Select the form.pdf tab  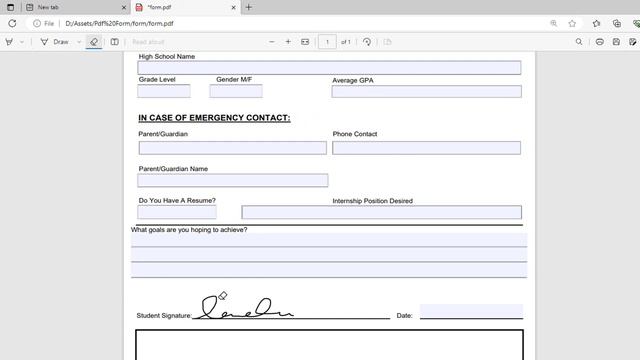click(185, 7)
